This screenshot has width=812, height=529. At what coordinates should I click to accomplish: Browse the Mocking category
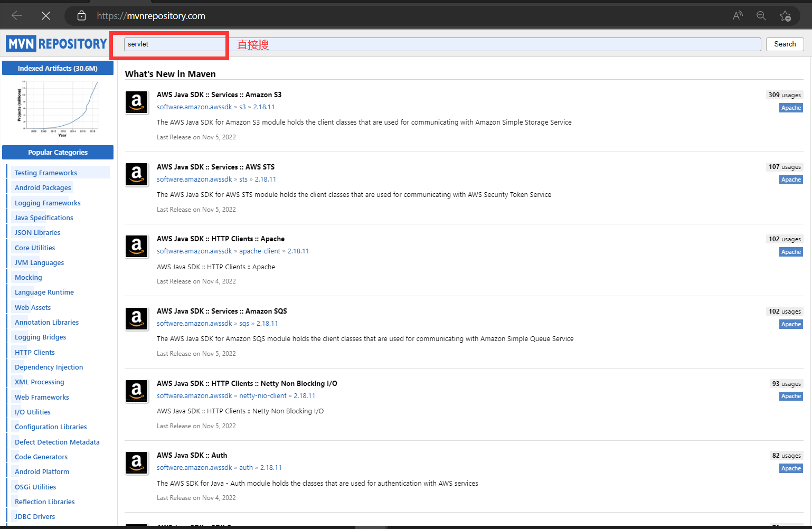[x=29, y=277]
